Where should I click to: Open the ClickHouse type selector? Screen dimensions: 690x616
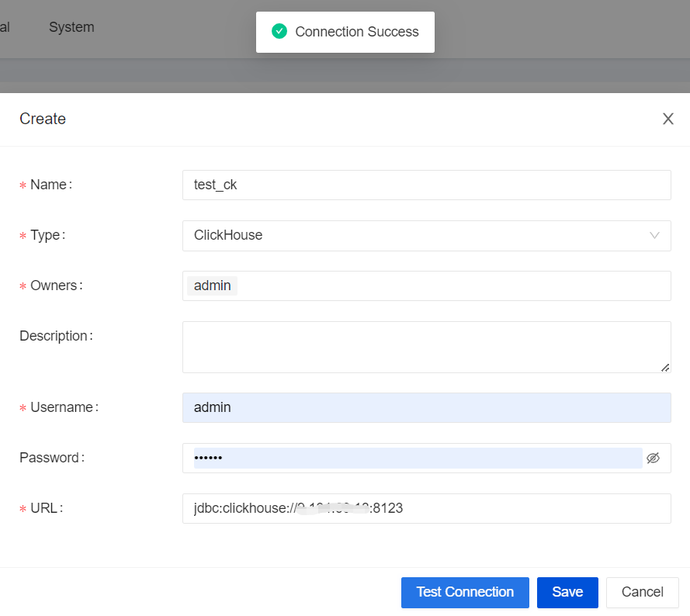coord(411,235)
